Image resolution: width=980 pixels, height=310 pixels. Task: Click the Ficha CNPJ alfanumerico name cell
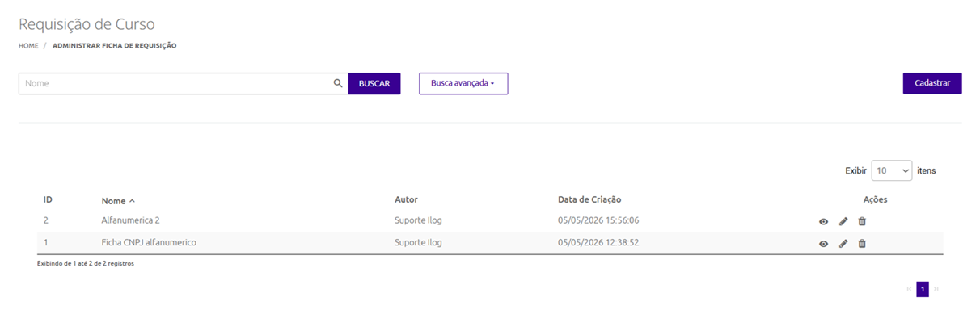pyautogui.click(x=149, y=242)
